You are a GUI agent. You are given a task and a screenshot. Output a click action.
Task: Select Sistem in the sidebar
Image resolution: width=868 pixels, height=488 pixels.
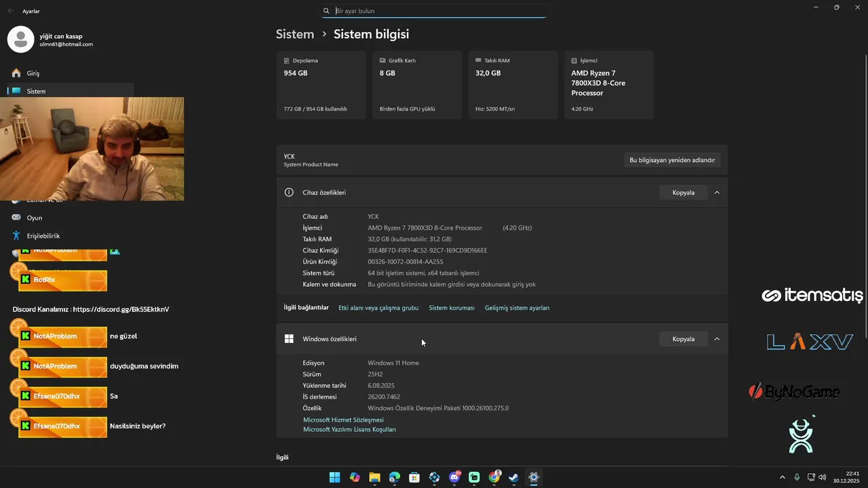(x=71, y=91)
